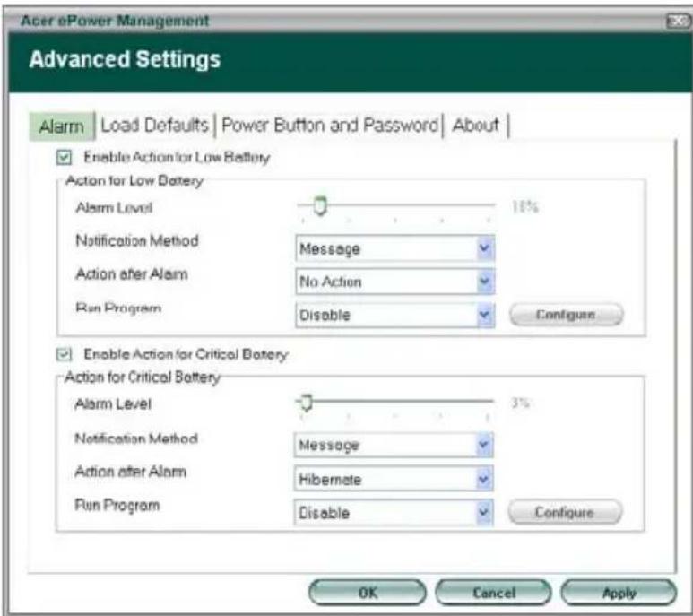This screenshot has height=616, width=693.
Task: Click the Acer ePower Management window title
Action: [115, 21]
